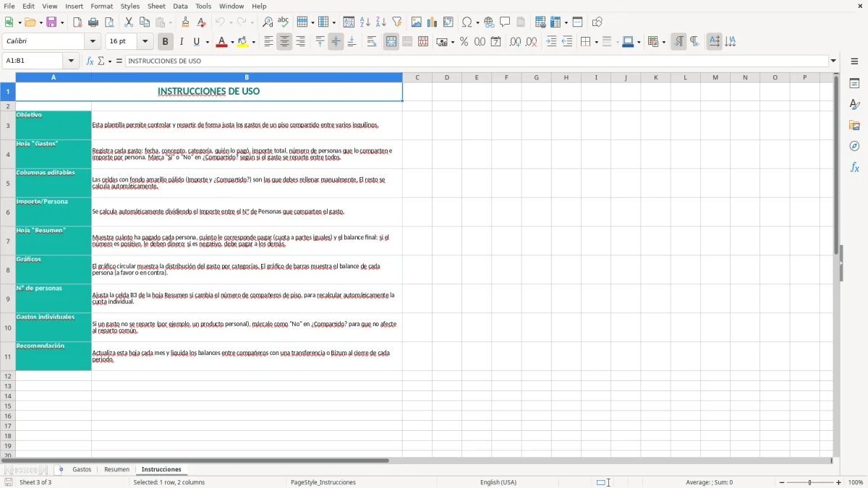Toggle Italic formatting

pyautogui.click(x=182, y=42)
